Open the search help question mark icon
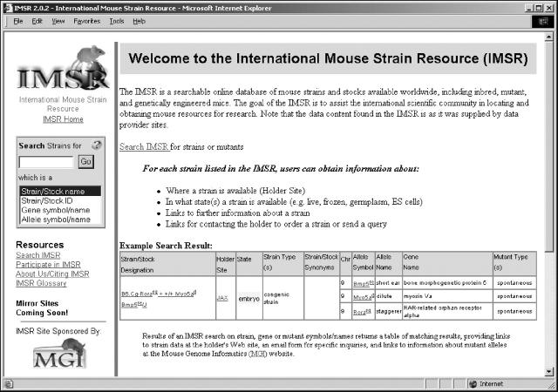558x392 pixels. (x=97, y=145)
